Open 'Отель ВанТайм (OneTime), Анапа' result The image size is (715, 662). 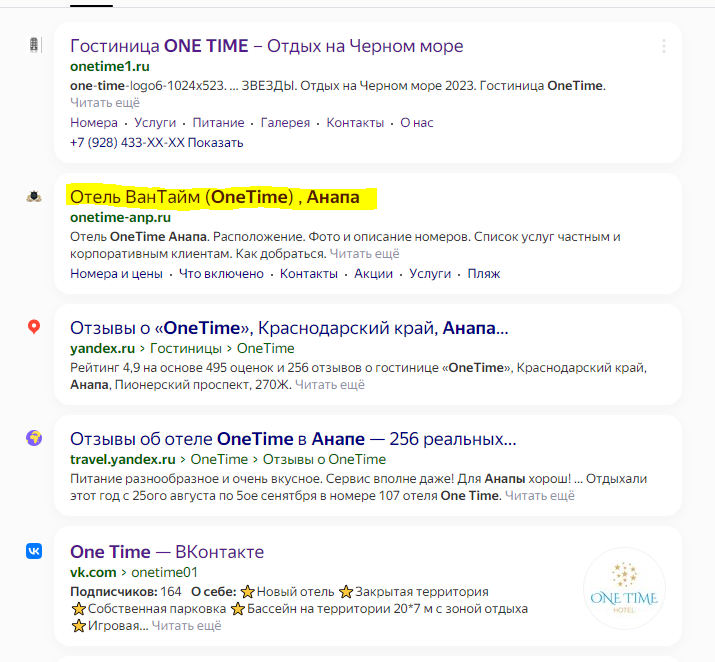click(215, 197)
